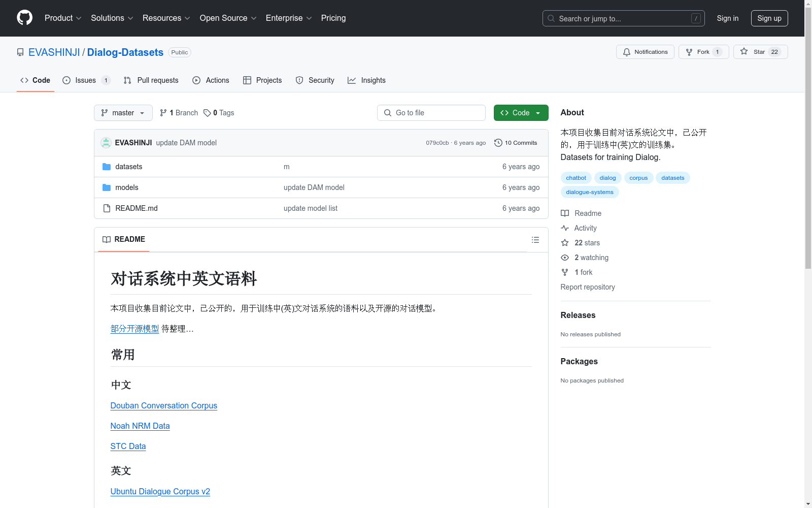Click the commits history clock icon
812x508 pixels.
pos(498,143)
